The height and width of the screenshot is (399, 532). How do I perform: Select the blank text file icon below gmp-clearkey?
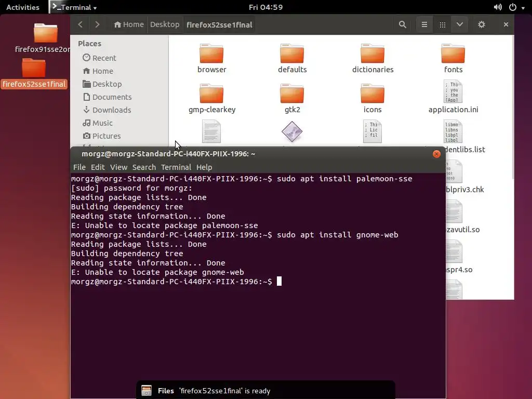point(211,131)
